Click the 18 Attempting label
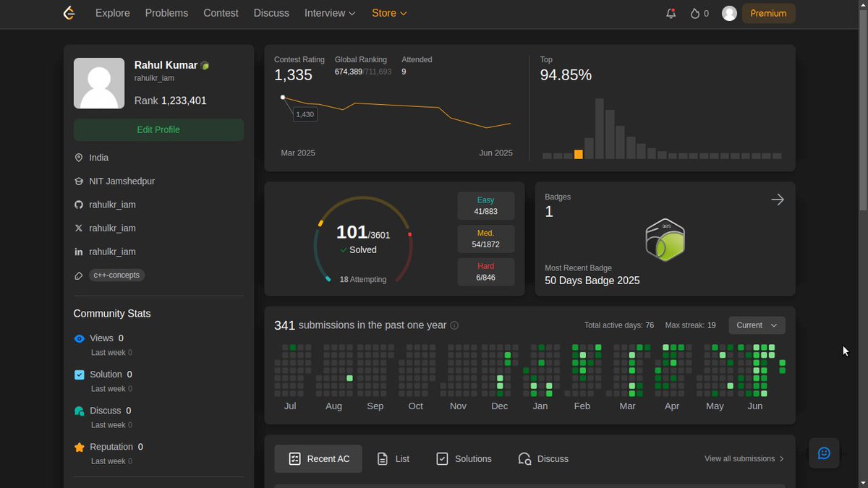 pos(363,279)
